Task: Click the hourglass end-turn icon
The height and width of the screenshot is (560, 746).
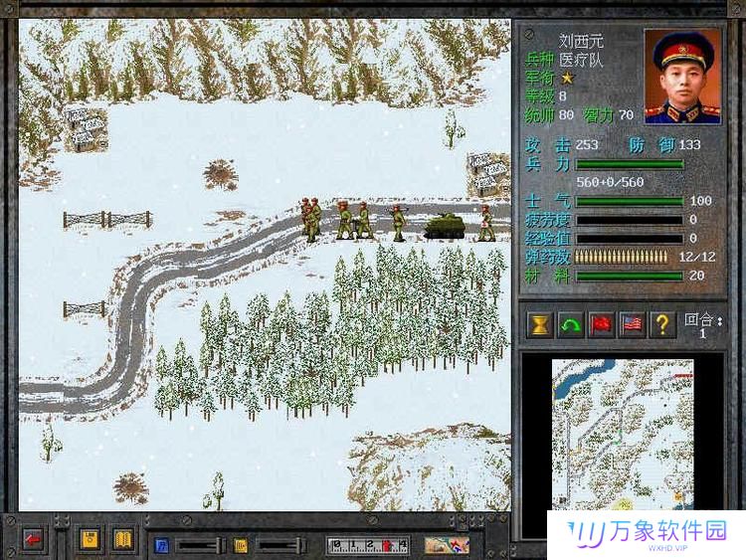Action: (540, 325)
